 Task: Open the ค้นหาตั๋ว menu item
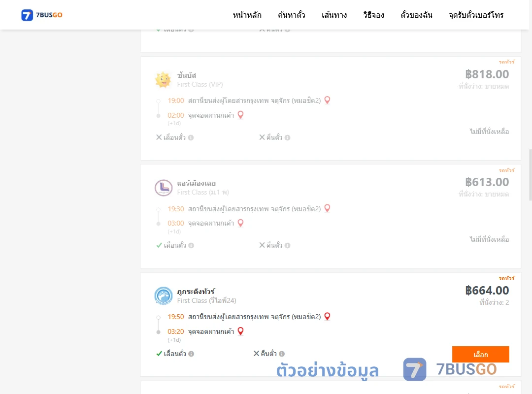click(292, 15)
